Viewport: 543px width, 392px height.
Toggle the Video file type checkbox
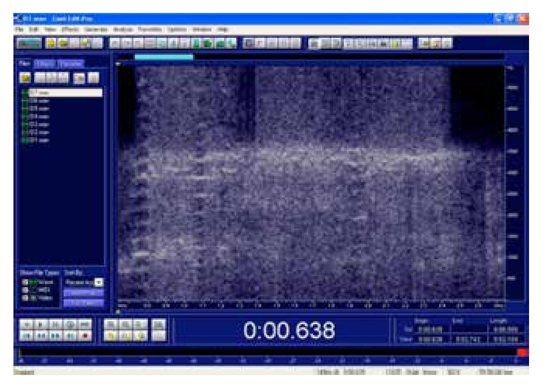tap(24, 298)
